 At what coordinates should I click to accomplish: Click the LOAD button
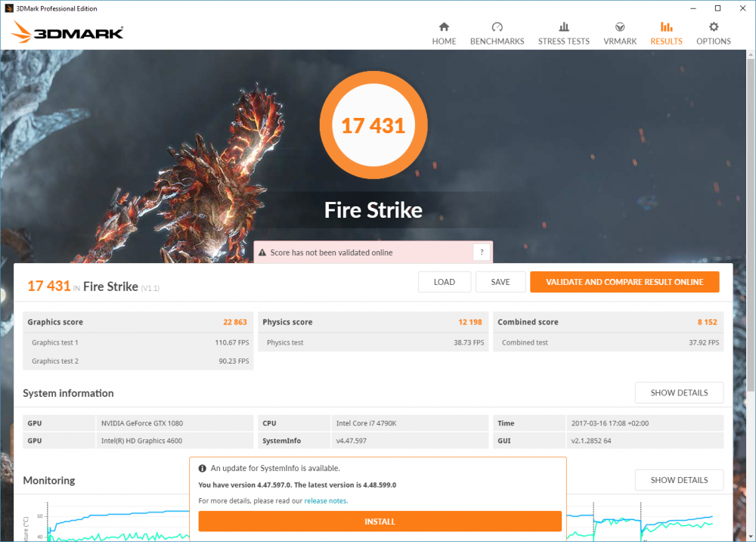[444, 282]
